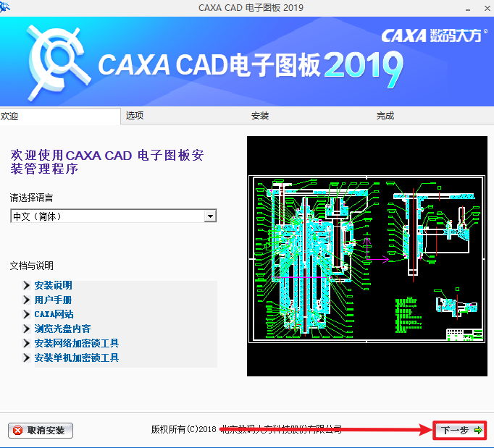Image resolution: width=494 pixels, height=448 pixels.
Task: Switch to the 选项 tab
Action: [135, 116]
